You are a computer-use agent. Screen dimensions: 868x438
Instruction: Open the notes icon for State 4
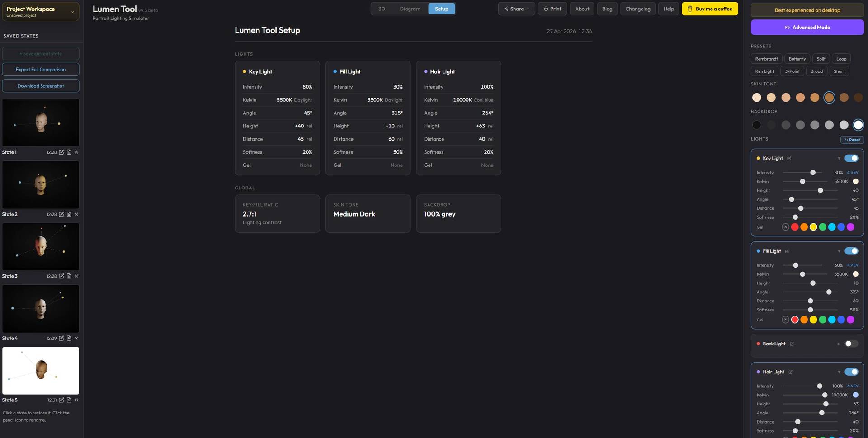click(69, 338)
